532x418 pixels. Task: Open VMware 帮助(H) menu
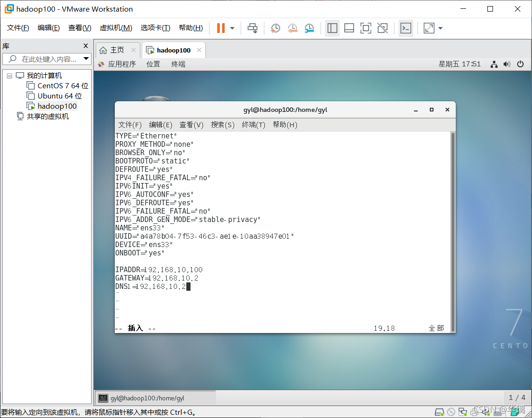click(x=190, y=28)
